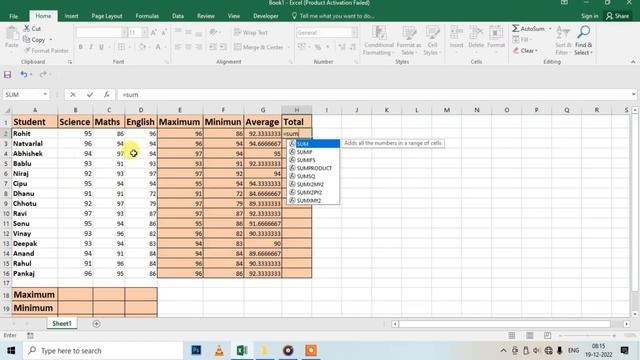Select Sheet1 tab

point(62,323)
